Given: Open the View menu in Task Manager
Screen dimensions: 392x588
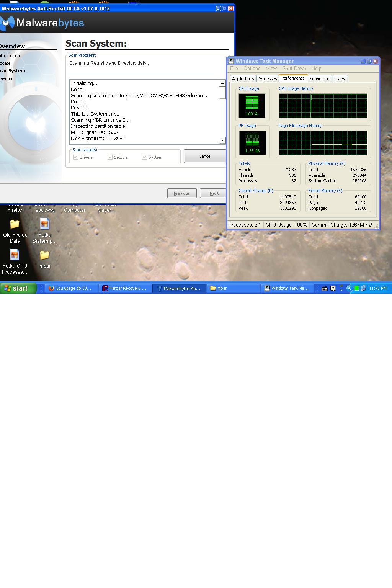Looking at the screenshot, I should 271,69.
